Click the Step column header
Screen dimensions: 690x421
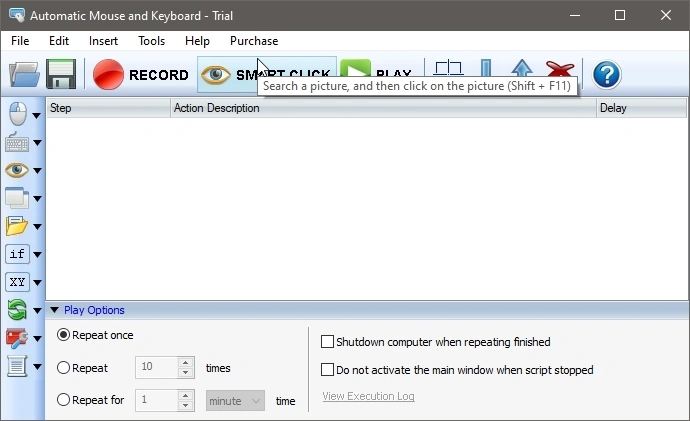[x=108, y=108]
